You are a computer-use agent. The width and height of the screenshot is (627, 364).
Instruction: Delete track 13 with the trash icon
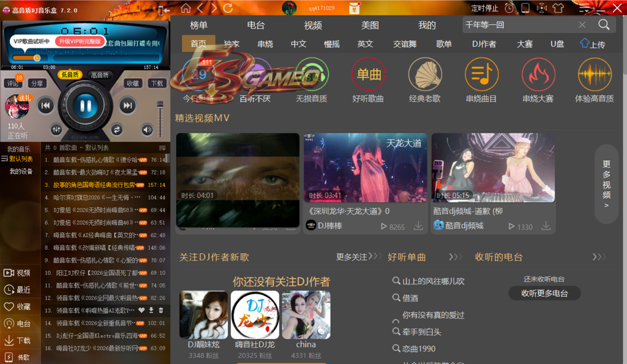tap(161, 310)
